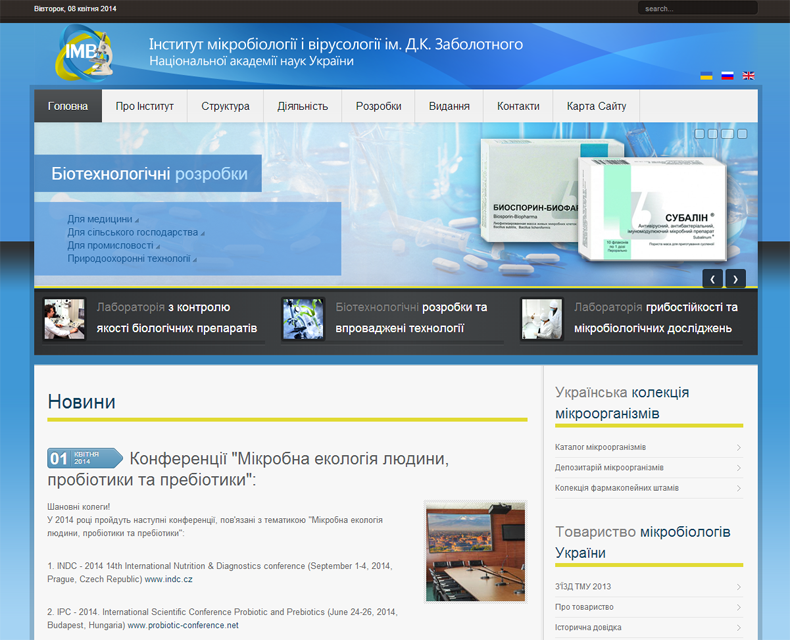Click the Субалін product box image
Image resolution: width=790 pixels, height=640 pixels.
653,209
